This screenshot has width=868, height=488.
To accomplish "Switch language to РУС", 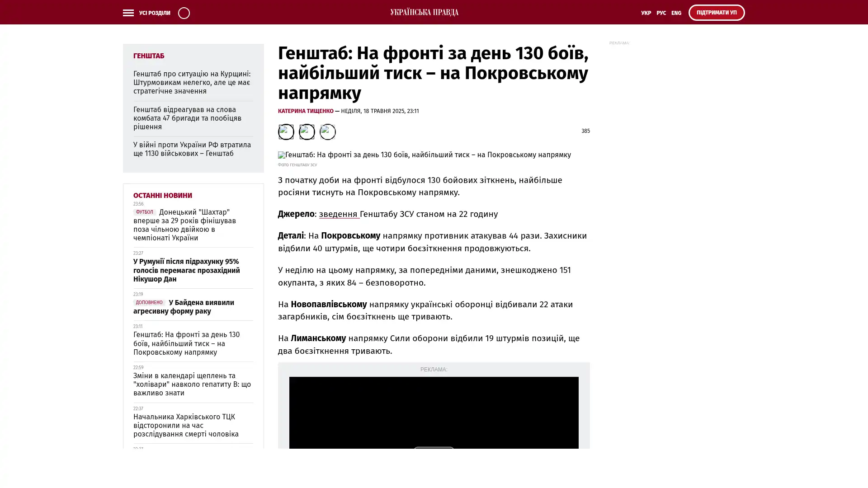I will pyautogui.click(x=661, y=13).
